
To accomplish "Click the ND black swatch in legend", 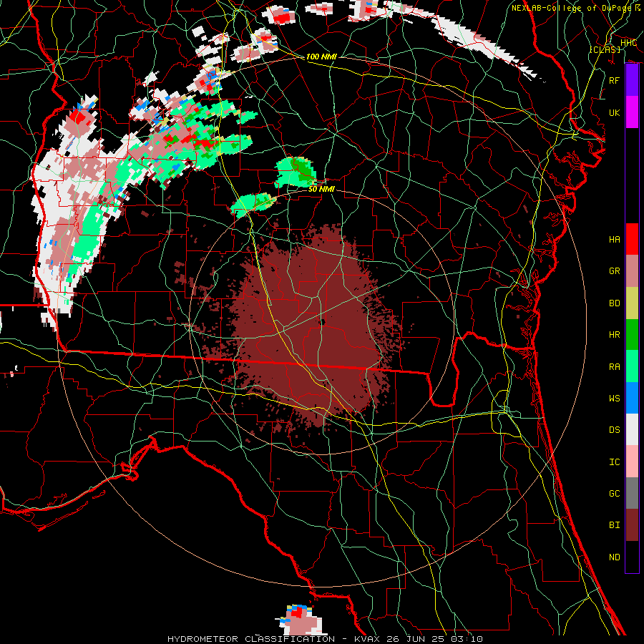I will tap(632, 557).
